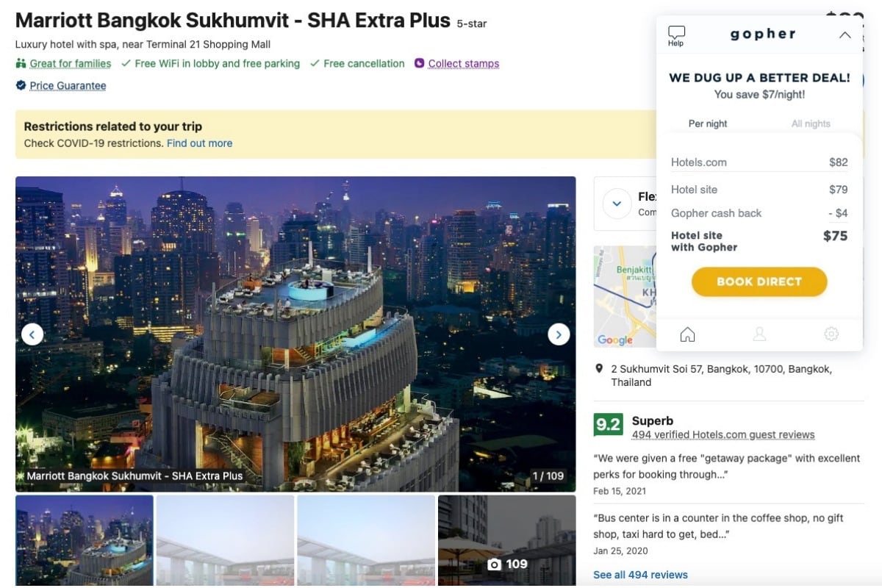Open the first pool photo thumbnail
The width and height of the screenshot is (882, 588).
pyautogui.click(x=84, y=540)
